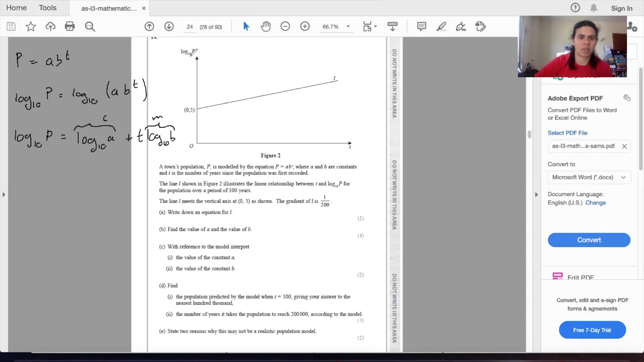
Task: Open the 66.7% zoom level dropdown
Action: 348,26
